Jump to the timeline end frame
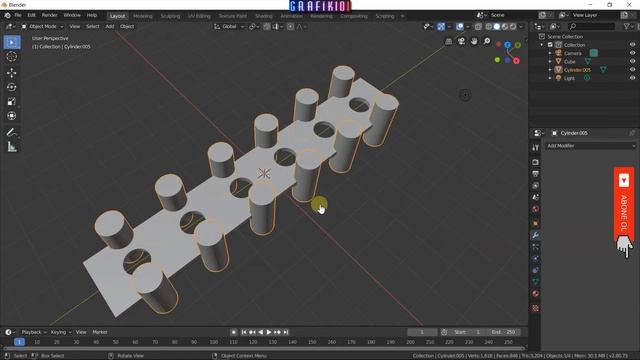Image resolution: width=640 pixels, height=360 pixels. [286, 332]
